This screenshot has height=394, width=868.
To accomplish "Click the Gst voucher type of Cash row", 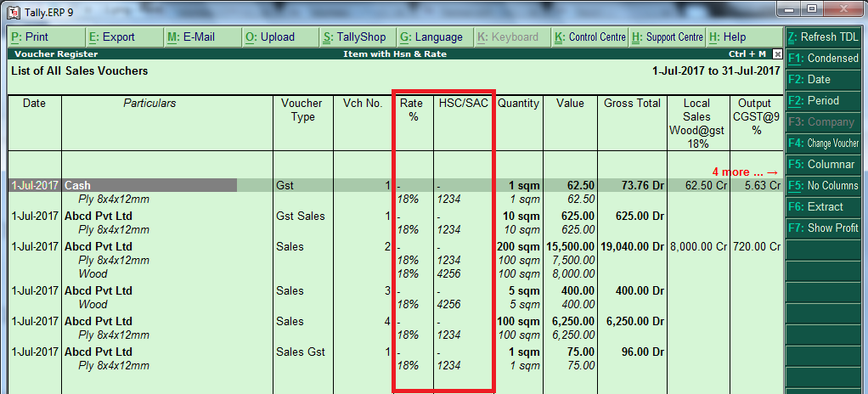I will (x=283, y=185).
